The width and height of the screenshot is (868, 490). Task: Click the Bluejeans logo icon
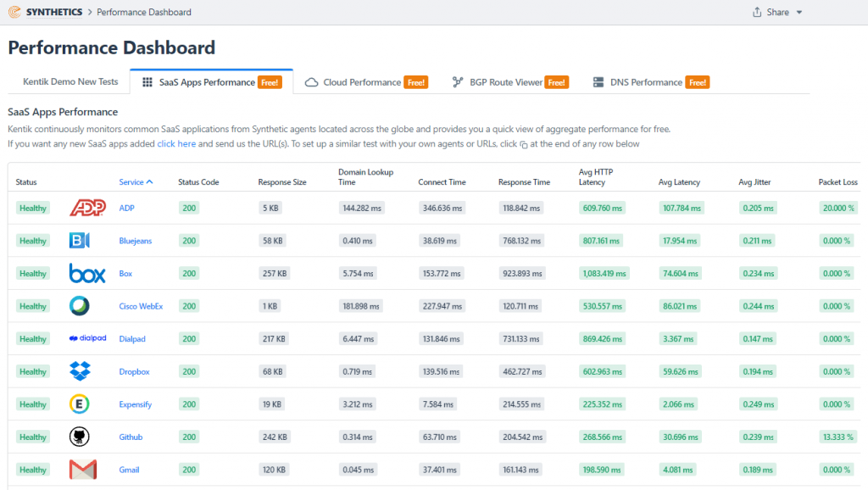pyautogui.click(x=80, y=240)
